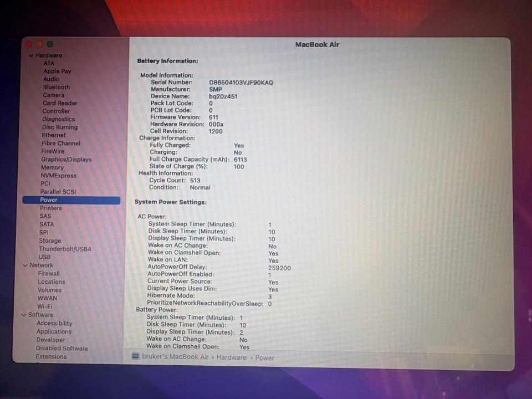Viewport: 532px width, 399px height.
Task: Open Controller in the sidebar
Action: coord(56,111)
